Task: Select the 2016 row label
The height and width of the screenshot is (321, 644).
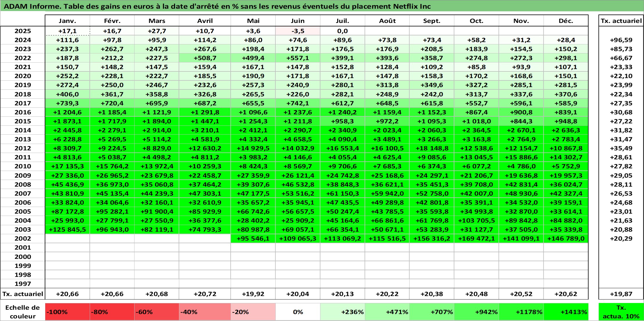Action: coord(23,112)
